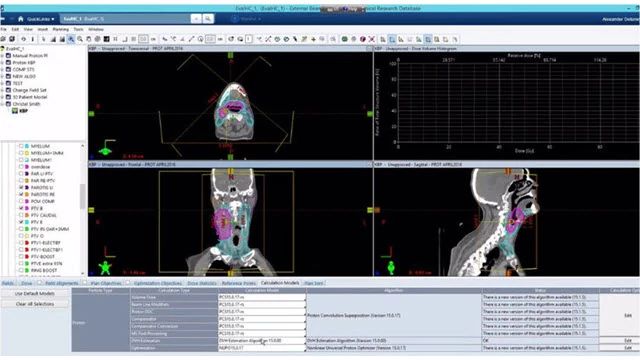Switch to the Field Alignments tab
The width and height of the screenshot is (640, 360).
pos(61,283)
